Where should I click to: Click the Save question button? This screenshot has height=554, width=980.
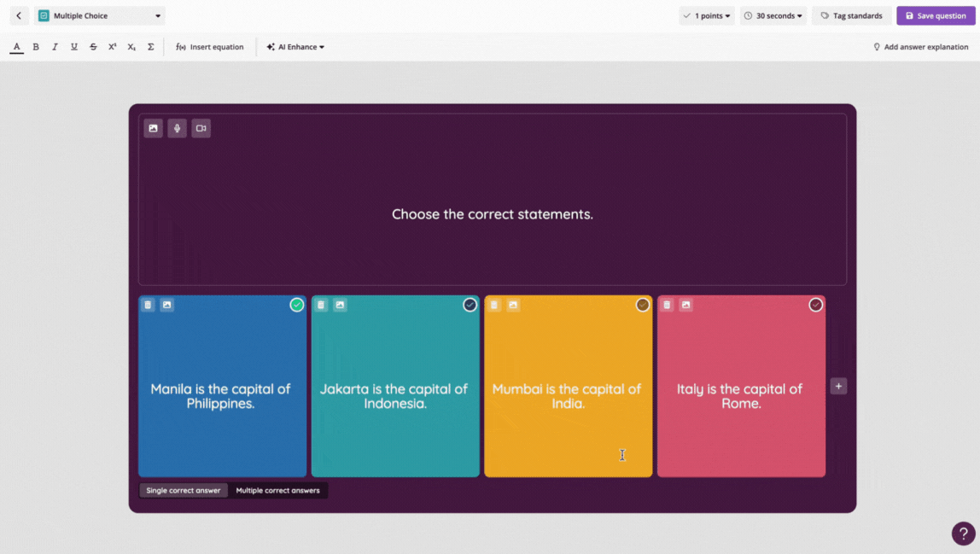coord(936,15)
